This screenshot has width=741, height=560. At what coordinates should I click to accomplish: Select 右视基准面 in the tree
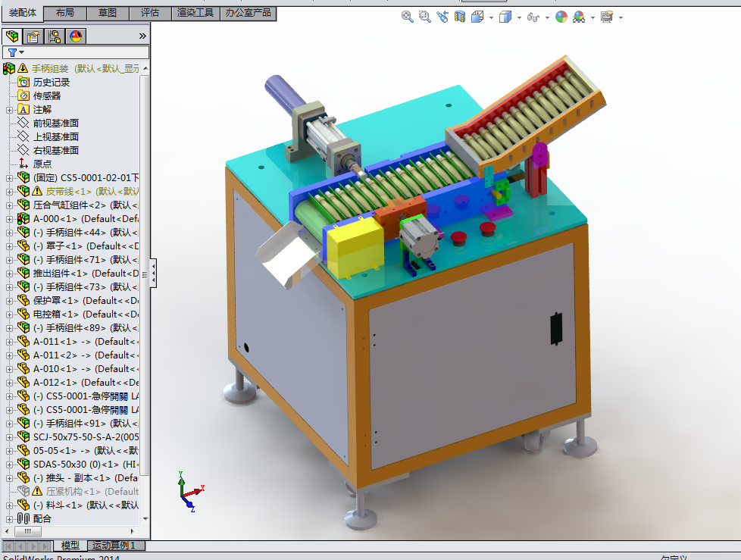point(56,150)
